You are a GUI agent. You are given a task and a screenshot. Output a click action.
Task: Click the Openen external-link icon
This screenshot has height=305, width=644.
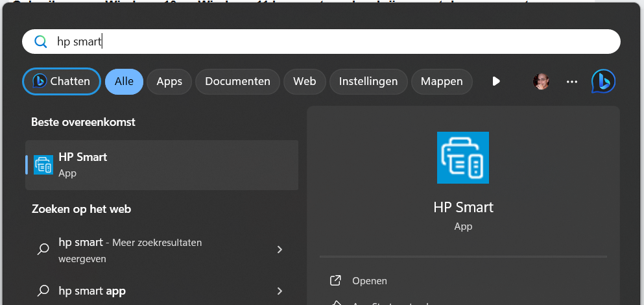click(x=335, y=281)
